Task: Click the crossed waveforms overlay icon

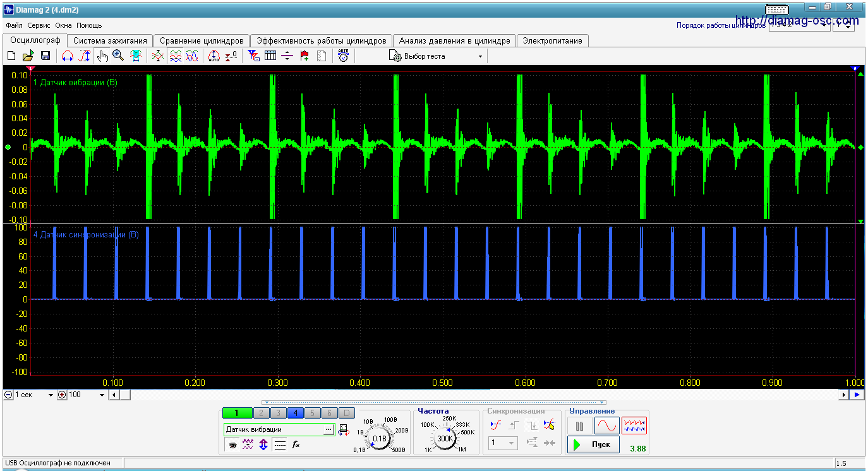Action: 158,56
